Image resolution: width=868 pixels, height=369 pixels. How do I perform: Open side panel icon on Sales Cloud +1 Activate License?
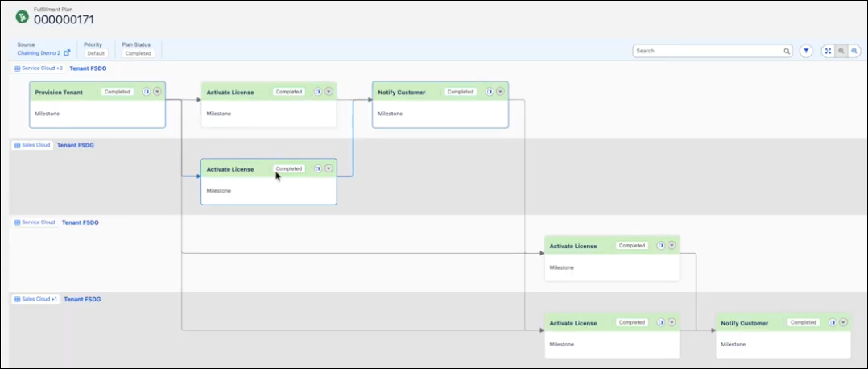click(x=661, y=322)
